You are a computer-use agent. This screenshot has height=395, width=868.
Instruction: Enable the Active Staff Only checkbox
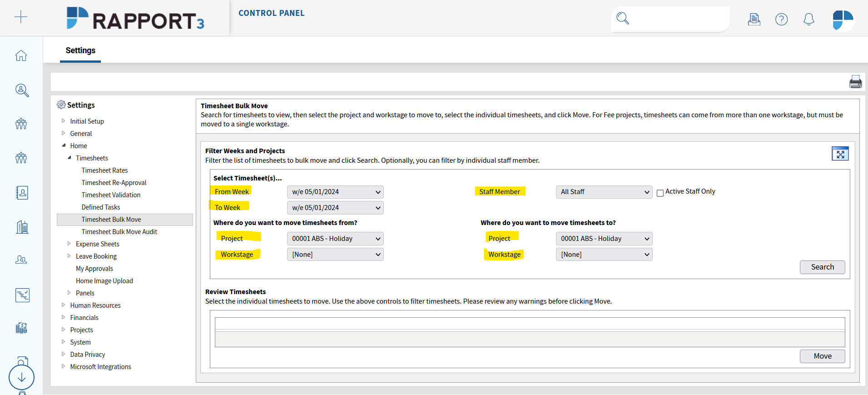pyautogui.click(x=660, y=193)
